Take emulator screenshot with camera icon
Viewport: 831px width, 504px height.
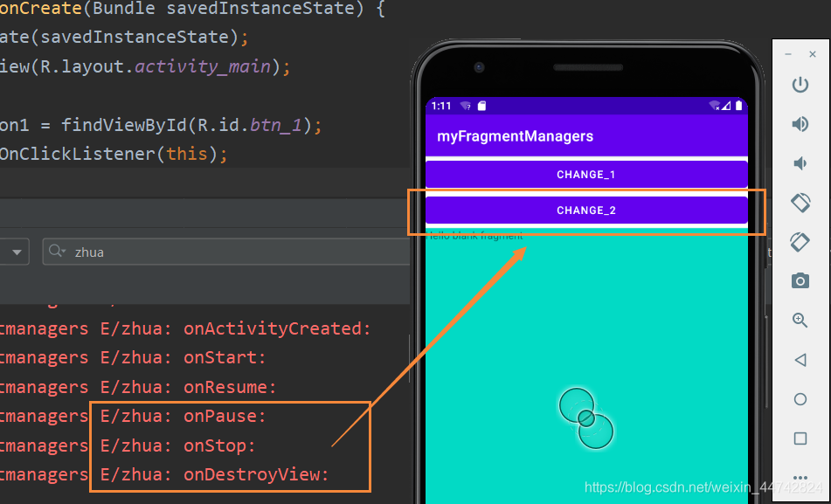click(x=800, y=281)
